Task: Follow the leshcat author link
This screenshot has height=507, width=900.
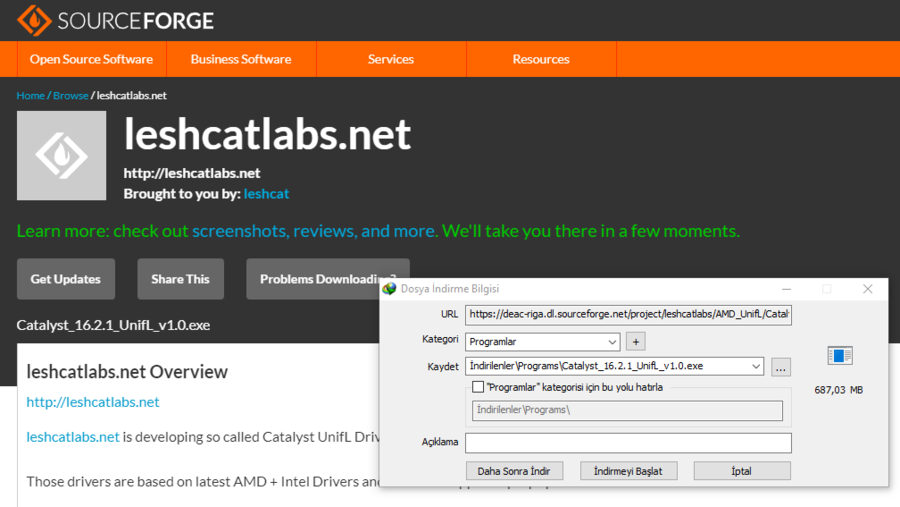Action: pyautogui.click(x=266, y=193)
